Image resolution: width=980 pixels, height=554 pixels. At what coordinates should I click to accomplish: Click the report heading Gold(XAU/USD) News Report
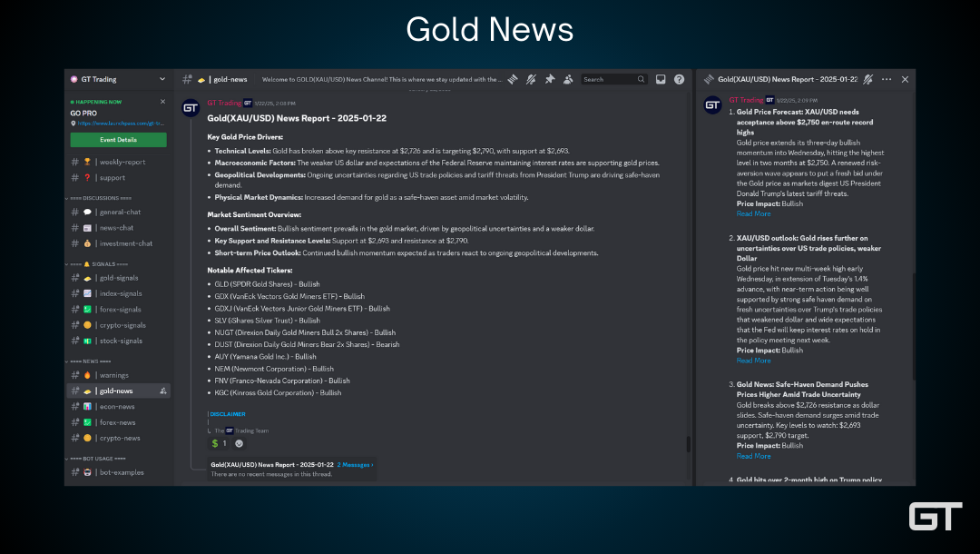(297, 118)
